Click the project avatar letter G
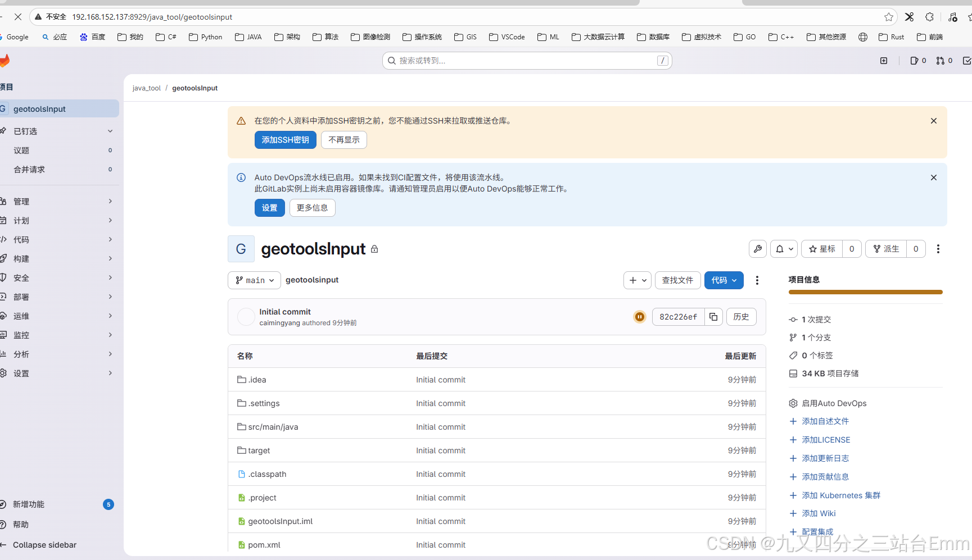The height and width of the screenshot is (560, 972). 241,249
